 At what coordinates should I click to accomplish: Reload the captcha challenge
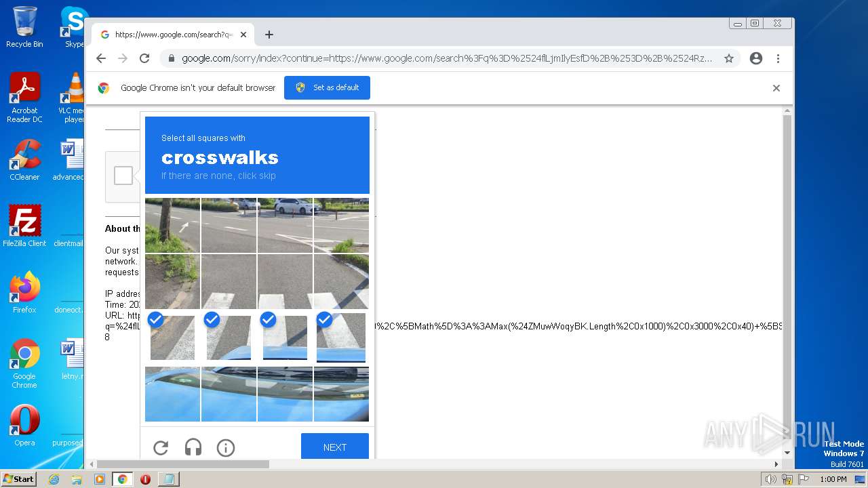pos(161,447)
